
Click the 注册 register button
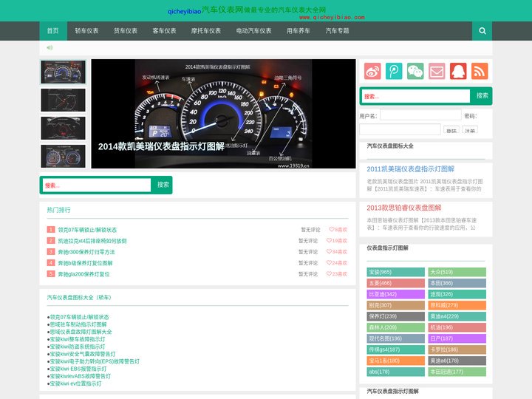(x=470, y=130)
